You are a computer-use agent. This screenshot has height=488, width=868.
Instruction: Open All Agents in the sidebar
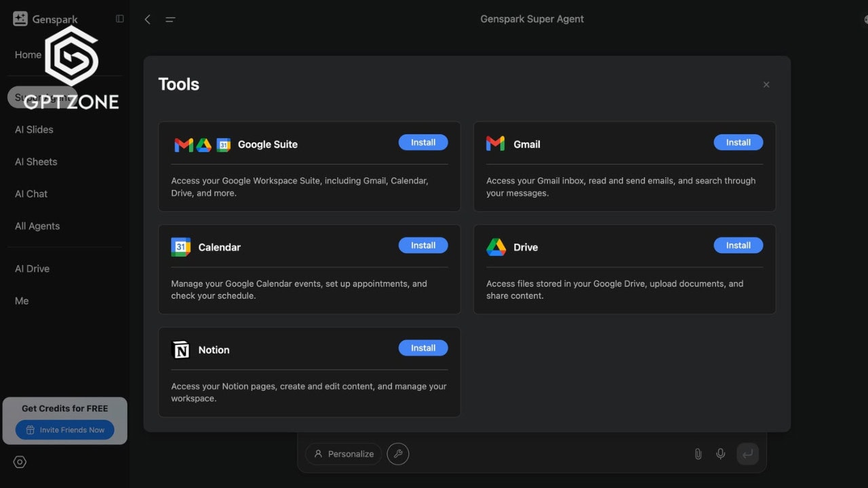point(37,226)
